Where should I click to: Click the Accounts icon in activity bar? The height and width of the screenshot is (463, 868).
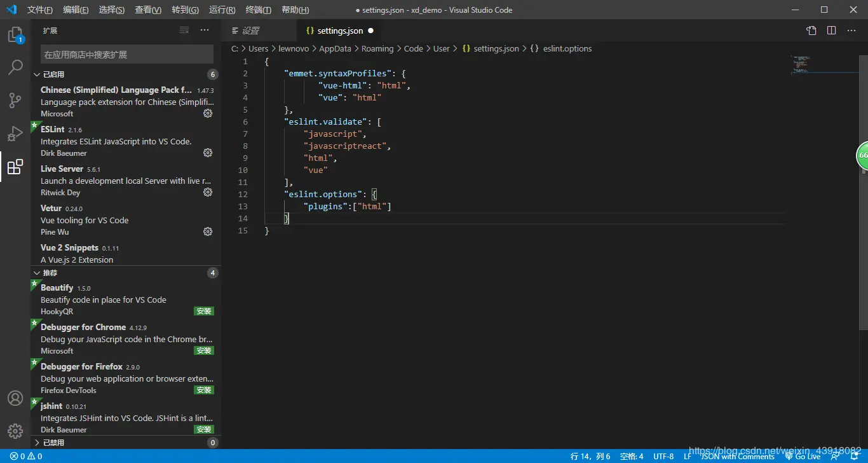[15, 398]
